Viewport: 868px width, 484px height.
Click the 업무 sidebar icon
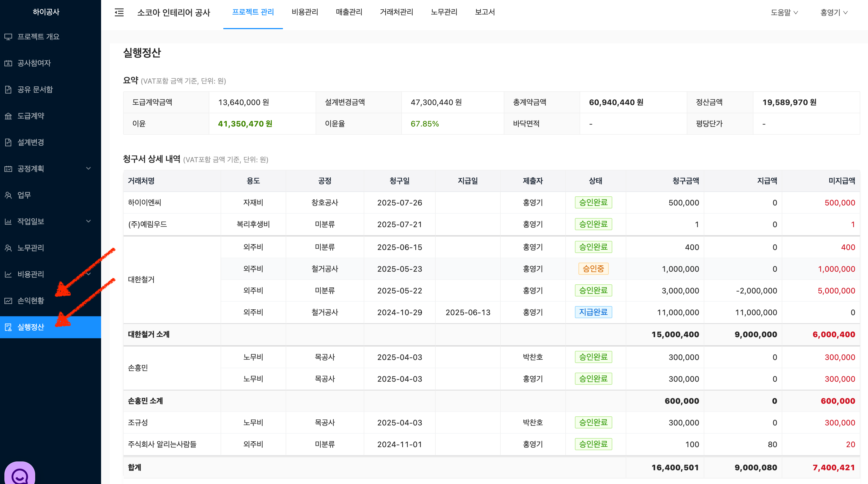tap(8, 195)
